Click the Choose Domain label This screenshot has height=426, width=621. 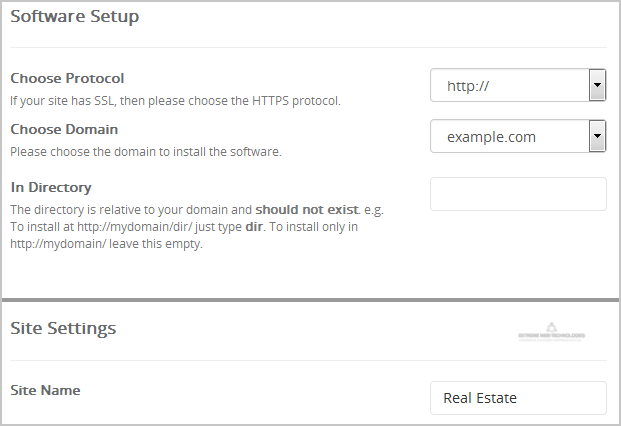[x=64, y=129]
